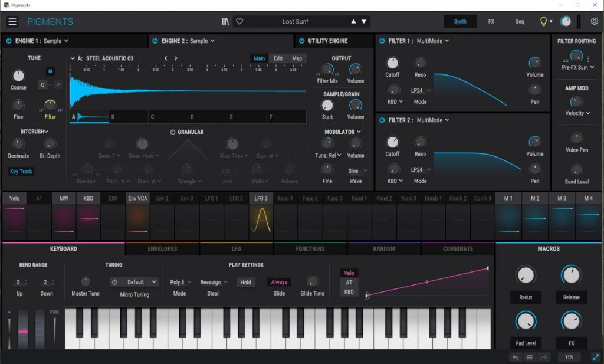Open the Poly 8 mode dropdown
This screenshot has width=604, height=364.
tap(180, 283)
